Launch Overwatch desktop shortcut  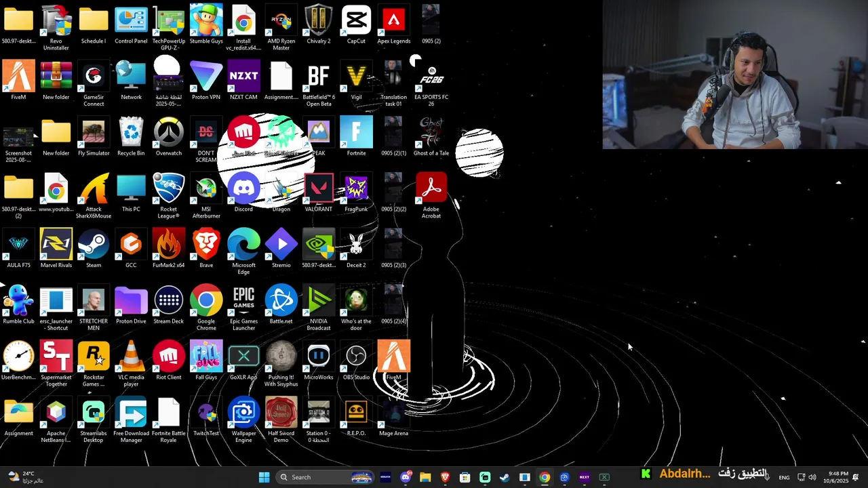point(168,136)
